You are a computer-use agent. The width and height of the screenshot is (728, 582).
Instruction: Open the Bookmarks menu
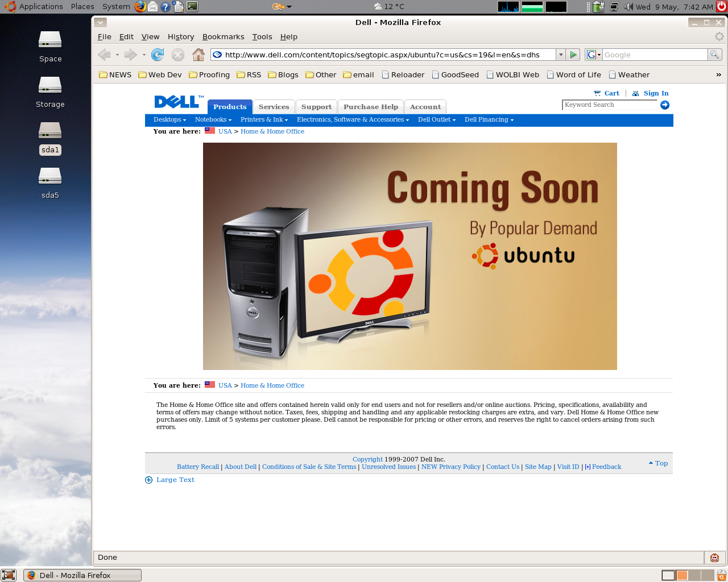pos(223,36)
